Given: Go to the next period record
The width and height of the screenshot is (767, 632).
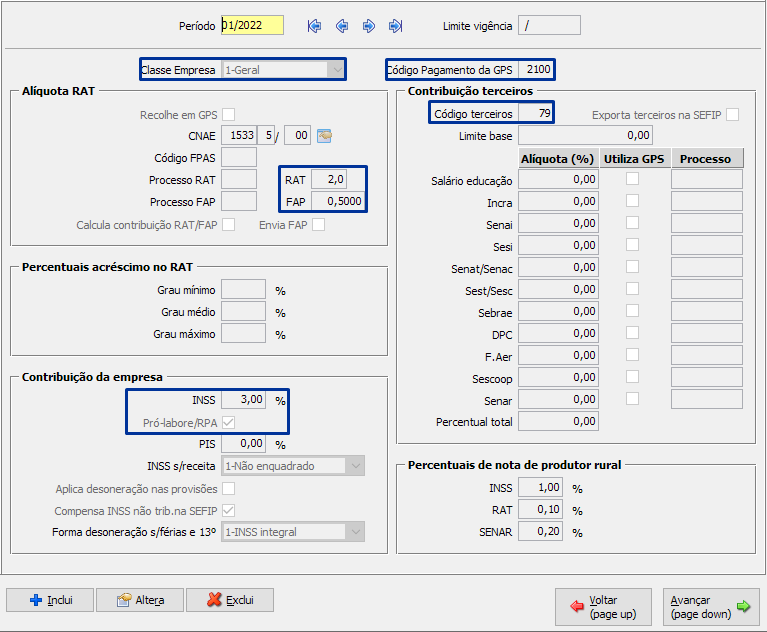Looking at the screenshot, I should tap(369, 26).
